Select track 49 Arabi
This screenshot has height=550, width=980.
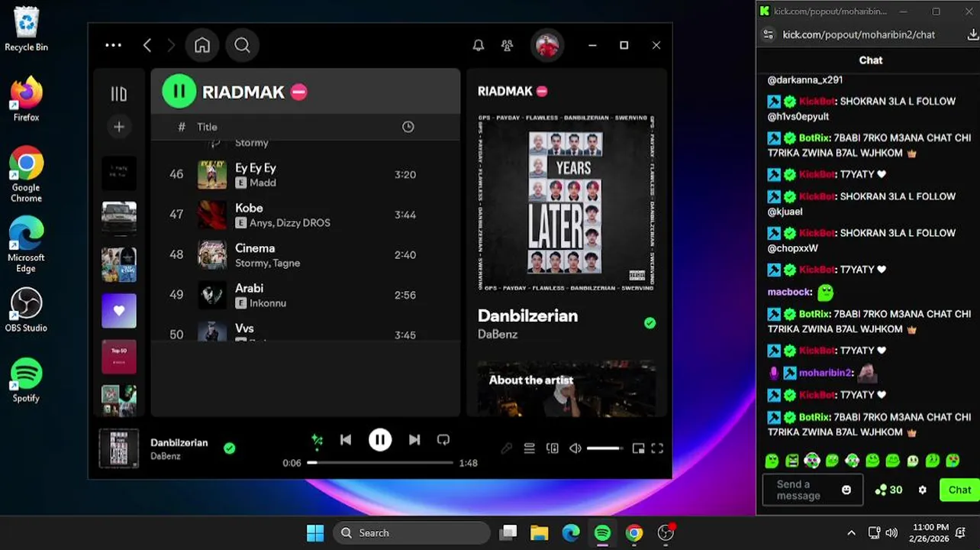coord(305,295)
